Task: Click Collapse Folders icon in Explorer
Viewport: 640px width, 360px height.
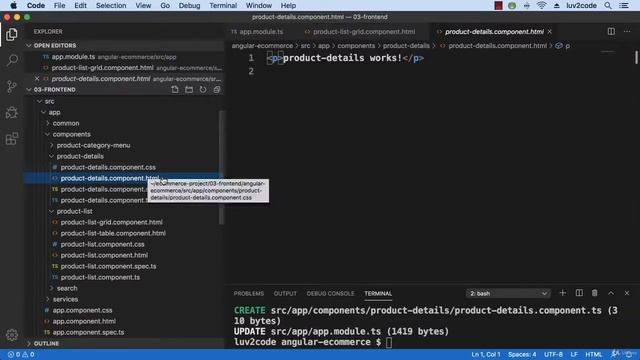Action: point(217,89)
